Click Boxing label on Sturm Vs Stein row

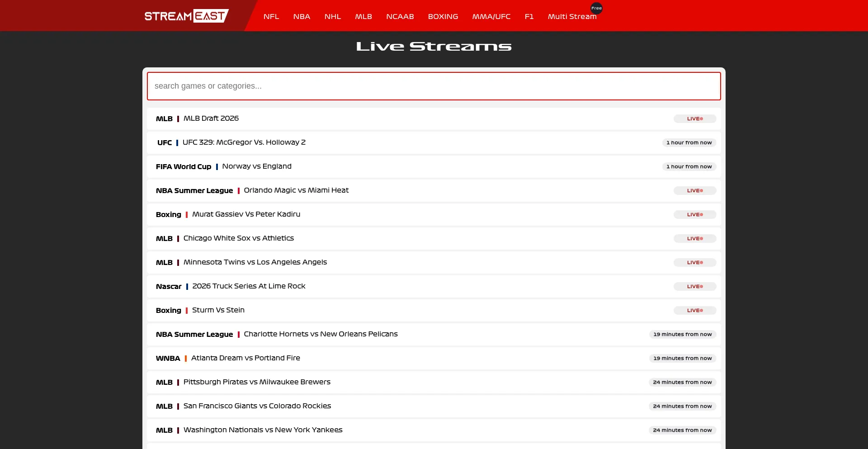tap(169, 310)
